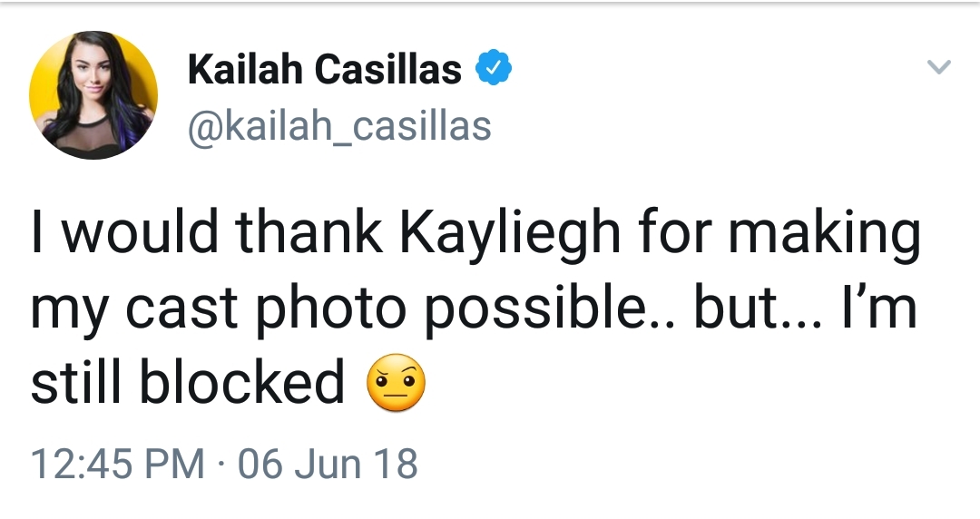This screenshot has width=980, height=519.
Task: Open Kailah Casillas's profile picture
Action: click(93, 94)
